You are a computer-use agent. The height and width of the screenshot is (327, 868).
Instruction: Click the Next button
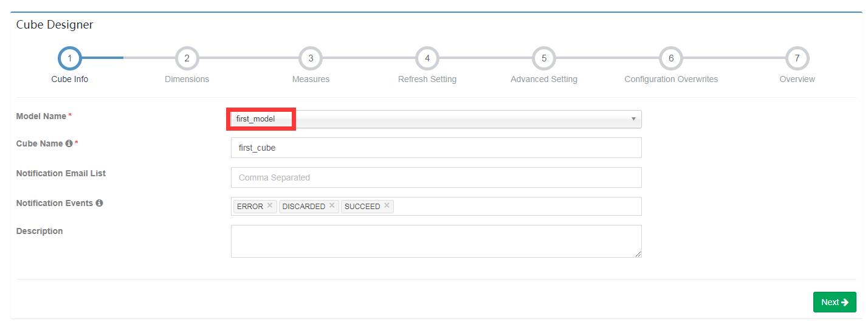tap(835, 302)
